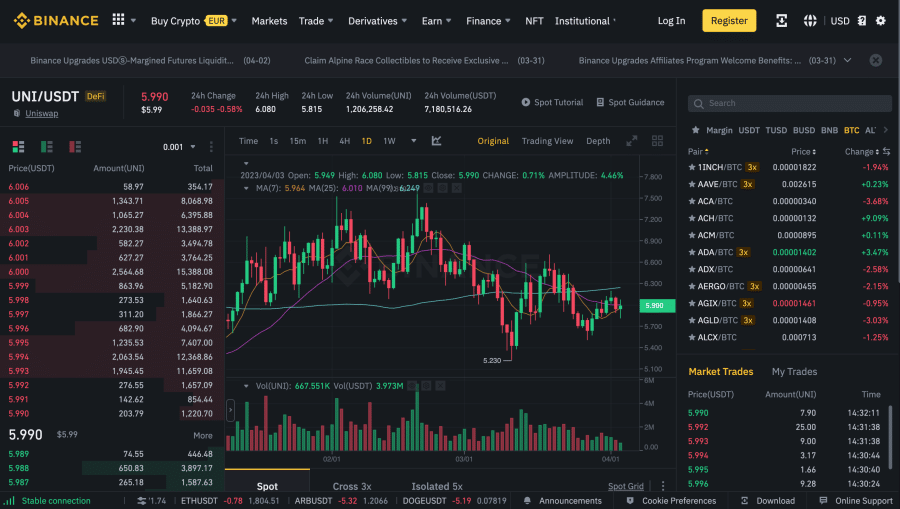
Task: Open multi-chart grid layout icon
Action: pyautogui.click(x=657, y=141)
